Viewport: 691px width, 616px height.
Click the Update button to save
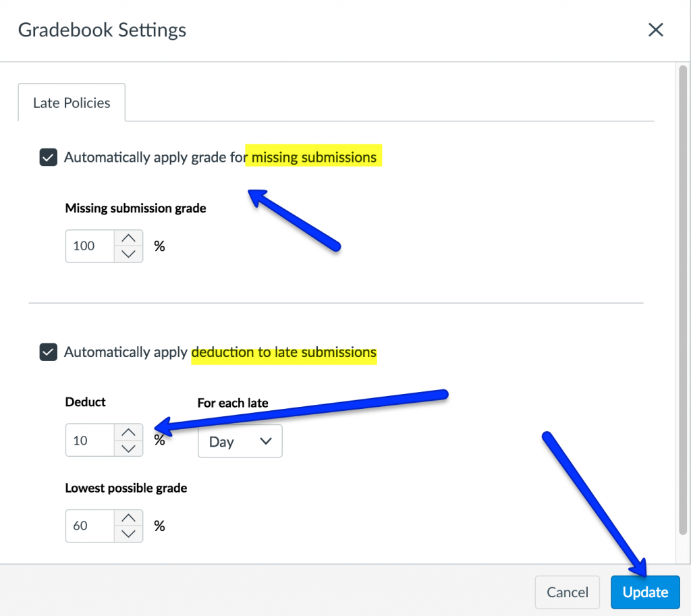tap(645, 592)
